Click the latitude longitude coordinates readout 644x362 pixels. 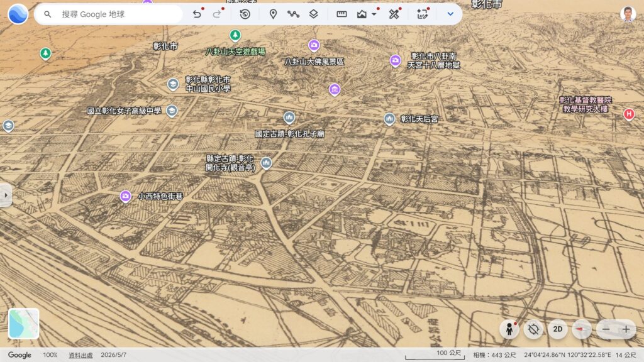tap(567, 355)
